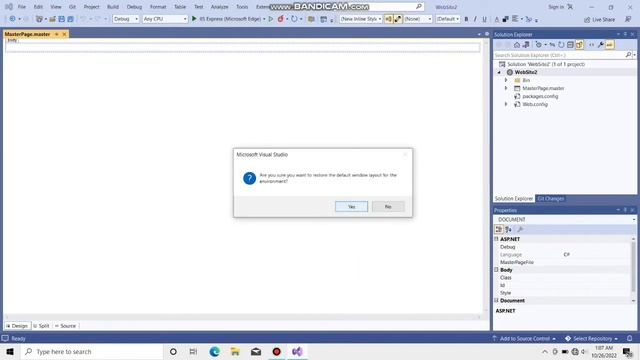The width and height of the screenshot is (640, 360).
Task: Toggle Underline formatting button
Action: tap(484, 19)
